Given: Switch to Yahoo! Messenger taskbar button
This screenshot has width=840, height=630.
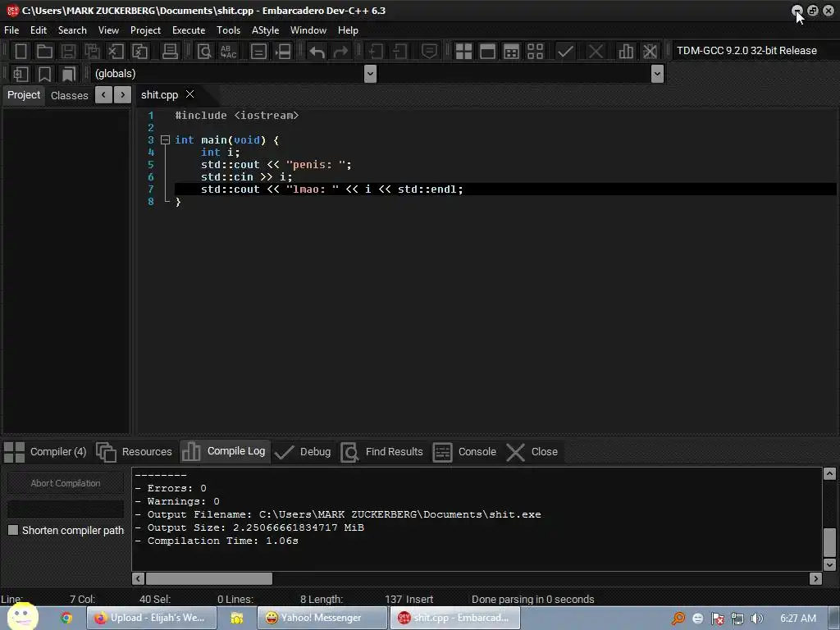Looking at the screenshot, I should click(x=322, y=618).
